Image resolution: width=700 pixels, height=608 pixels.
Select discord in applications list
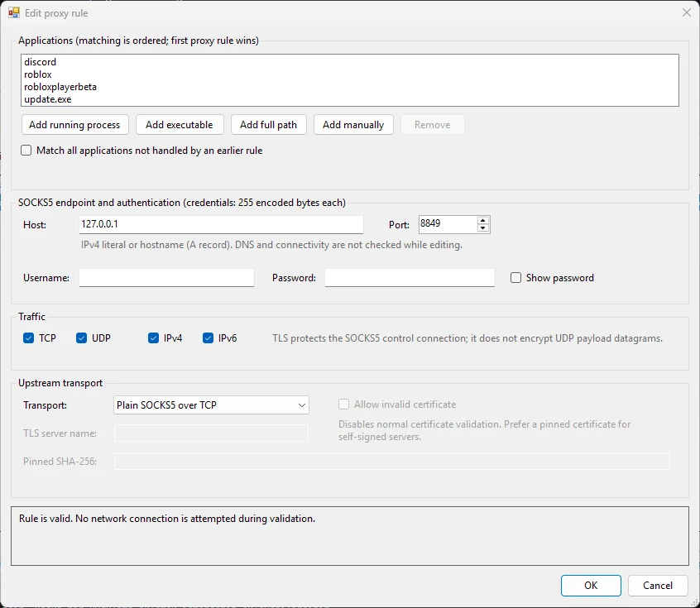[41, 61]
